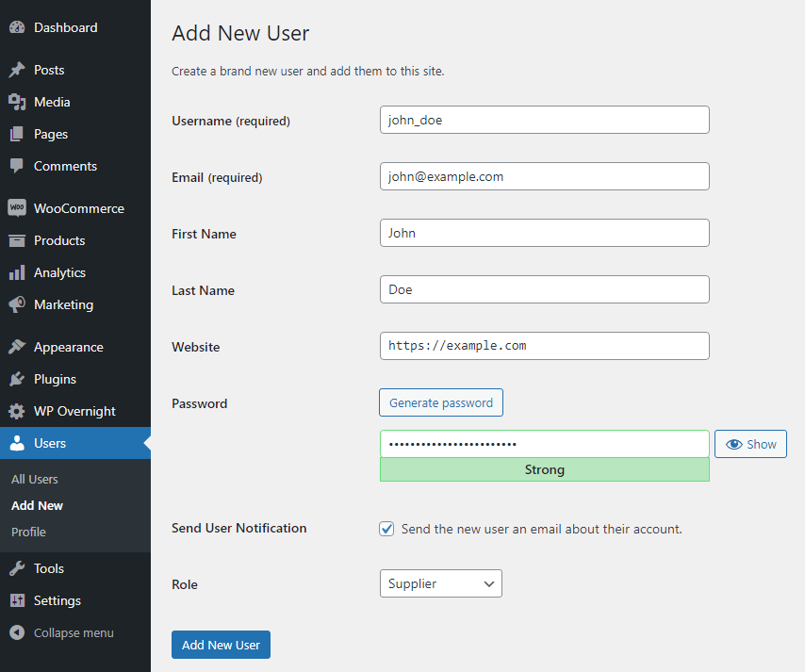Click the First Name label

click(204, 234)
